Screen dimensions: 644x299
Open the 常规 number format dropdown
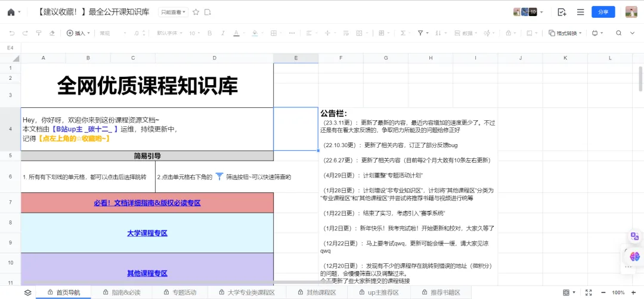click(113, 33)
